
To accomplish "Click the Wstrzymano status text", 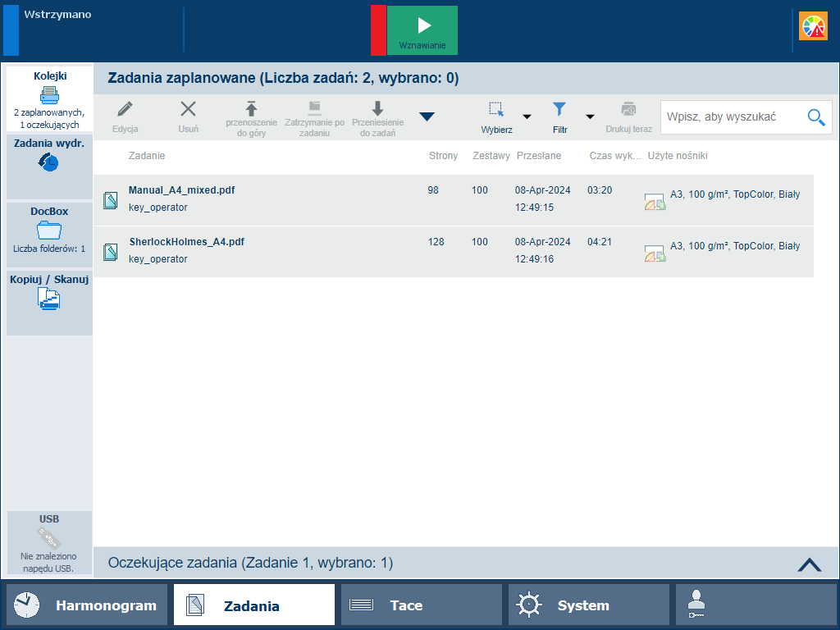I will 57,15.
